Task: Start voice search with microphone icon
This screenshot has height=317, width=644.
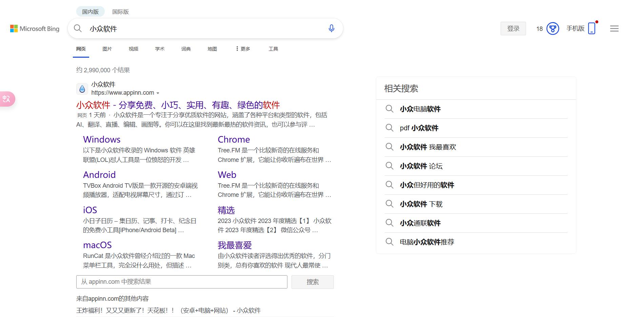Action: pos(331,29)
